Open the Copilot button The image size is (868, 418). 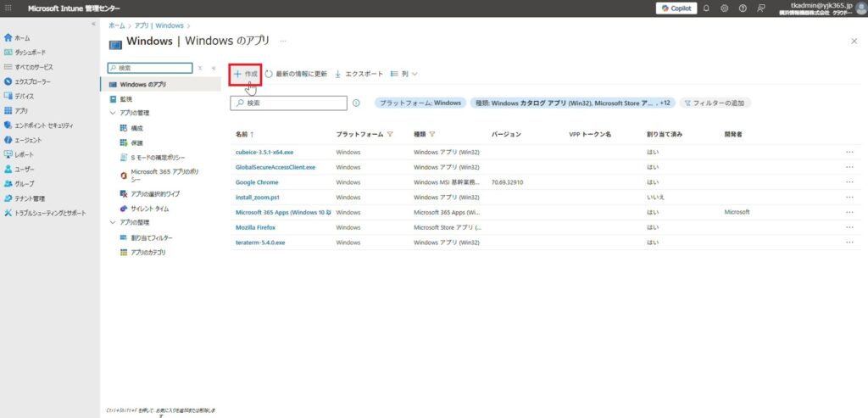tap(676, 8)
